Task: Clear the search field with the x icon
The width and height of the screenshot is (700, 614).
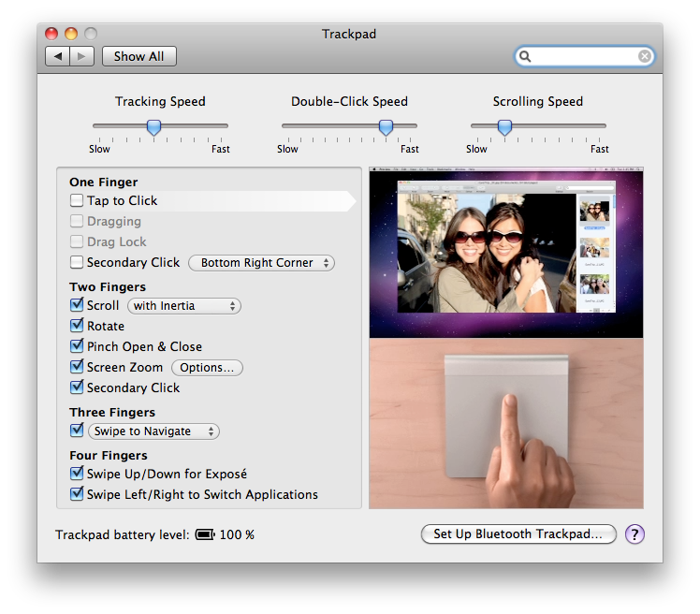Action: point(645,57)
